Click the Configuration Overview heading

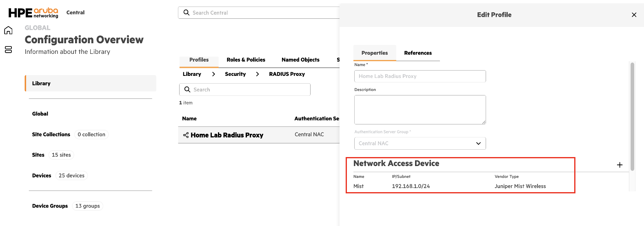coord(84,40)
